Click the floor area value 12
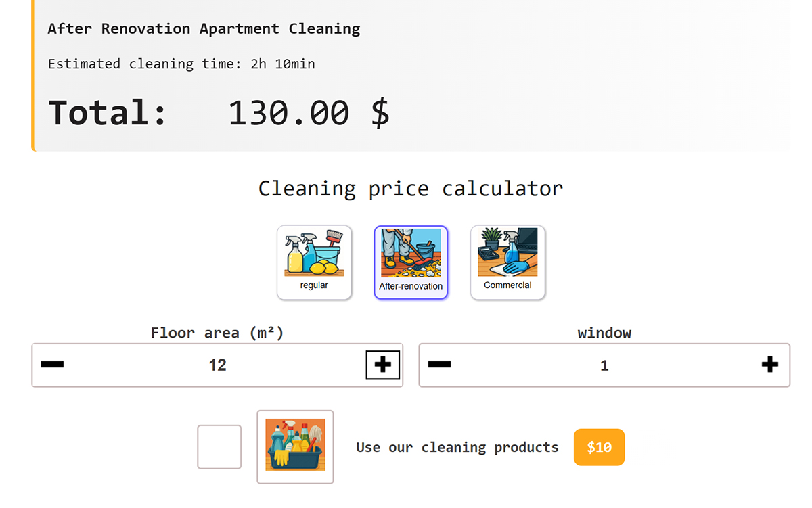This screenshot has width=812, height=508. pyautogui.click(x=217, y=365)
